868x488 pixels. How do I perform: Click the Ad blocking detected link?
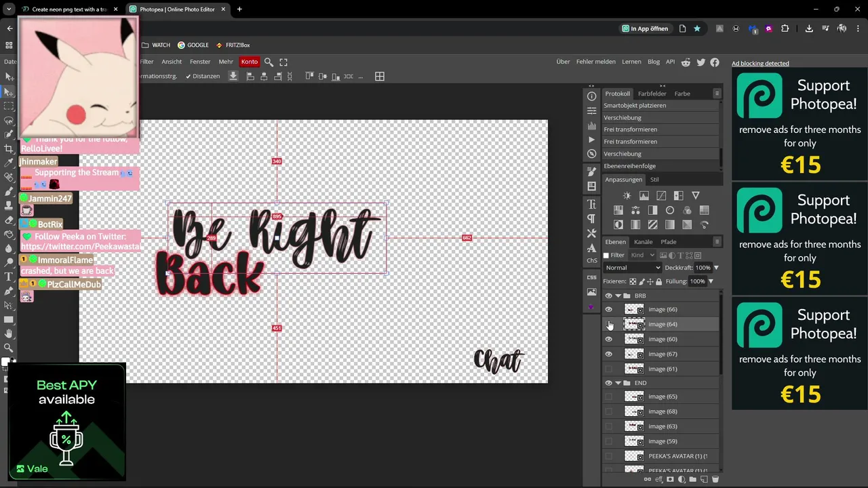coord(760,63)
